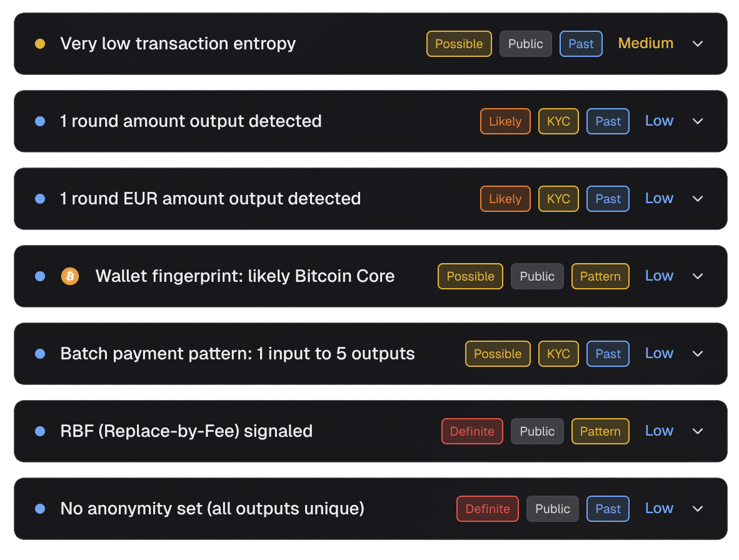Select the Pattern badge on wallet fingerprint row
The width and height of the screenshot is (739, 560).
tap(600, 276)
